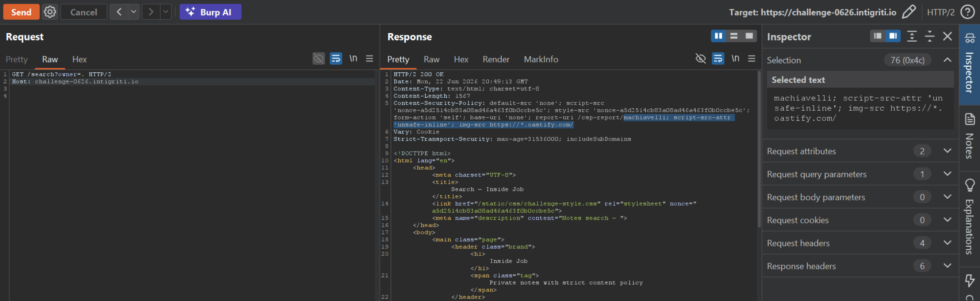Toggle show newline \n in Response panel

[x=735, y=59]
